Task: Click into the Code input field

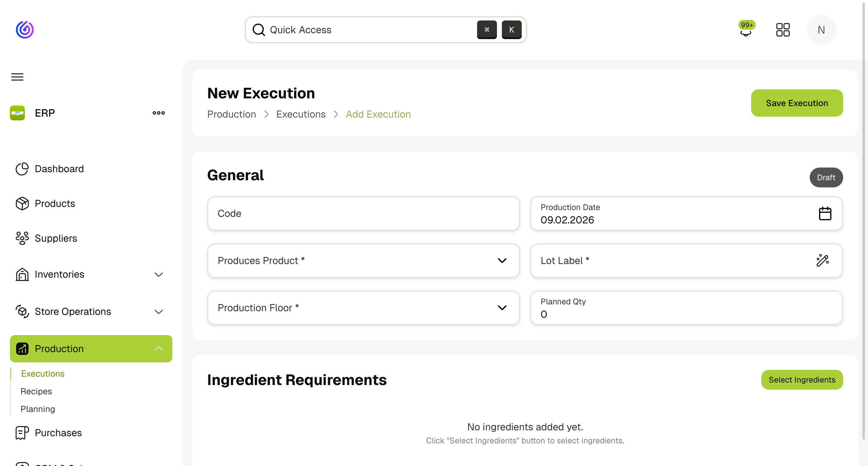Action: click(x=363, y=213)
